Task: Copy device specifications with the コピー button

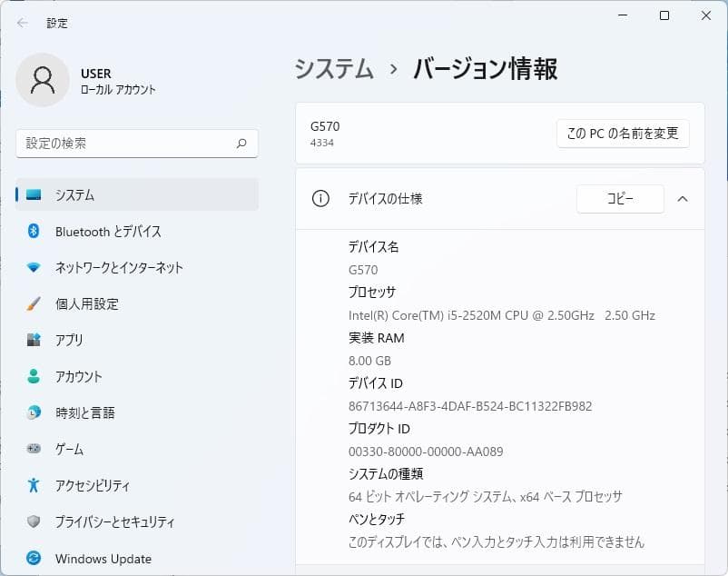Action: click(620, 198)
